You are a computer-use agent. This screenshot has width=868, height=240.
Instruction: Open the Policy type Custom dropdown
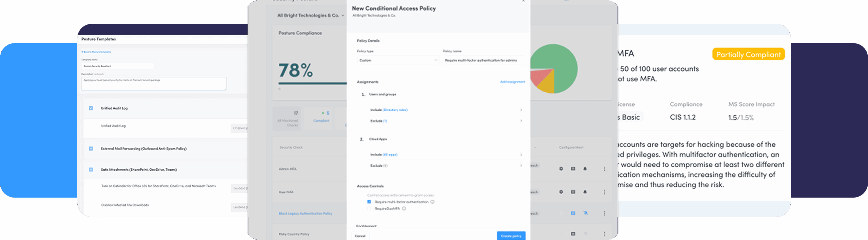[398, 60]
